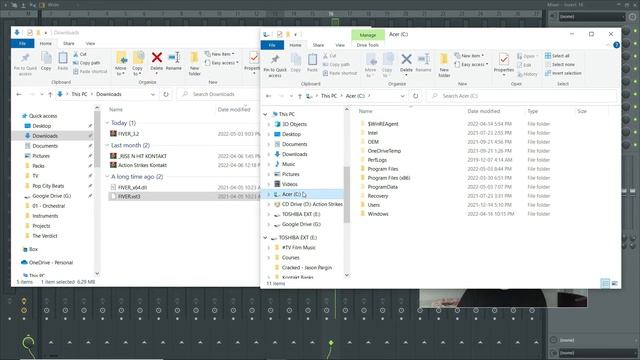The height and width of the screenshot is (360, 640).
Task: Click New folder in the Acer (C:) window
Action: 444,65
